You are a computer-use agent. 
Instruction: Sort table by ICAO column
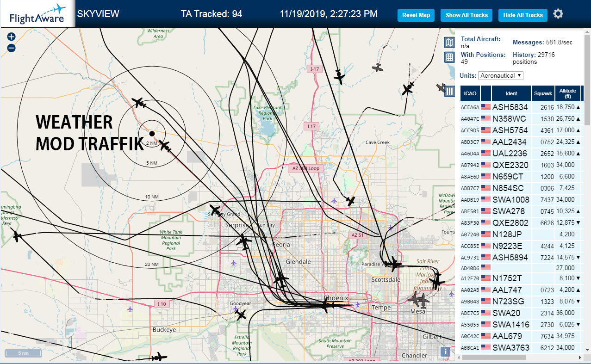470,93
